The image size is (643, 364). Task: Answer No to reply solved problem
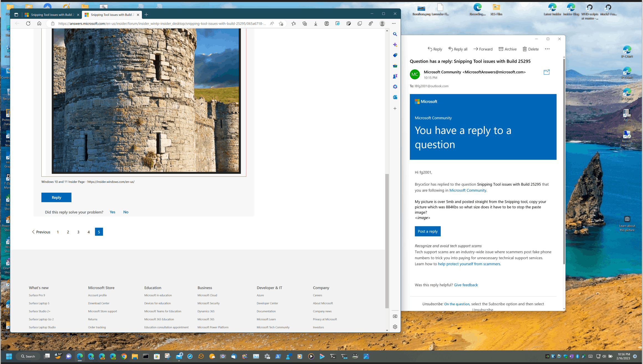(x=126, y=212)
